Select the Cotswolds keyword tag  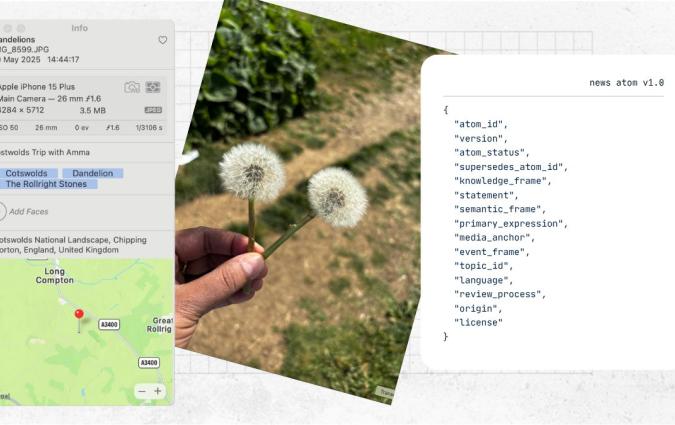pos(26,173)
